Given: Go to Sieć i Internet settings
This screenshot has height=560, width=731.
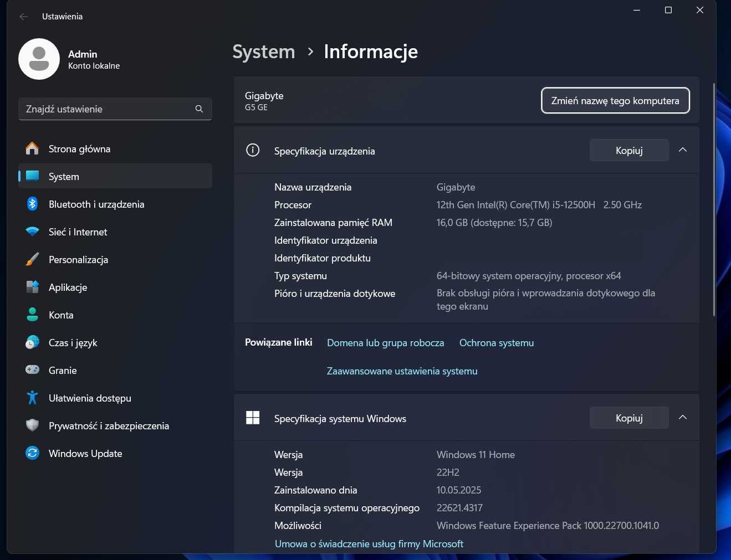Looking at the screenshot, I should pyautogui.click(x=115, y=232).
